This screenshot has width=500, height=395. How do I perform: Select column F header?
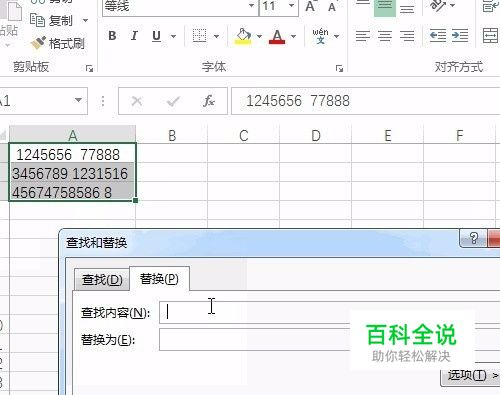460,135
